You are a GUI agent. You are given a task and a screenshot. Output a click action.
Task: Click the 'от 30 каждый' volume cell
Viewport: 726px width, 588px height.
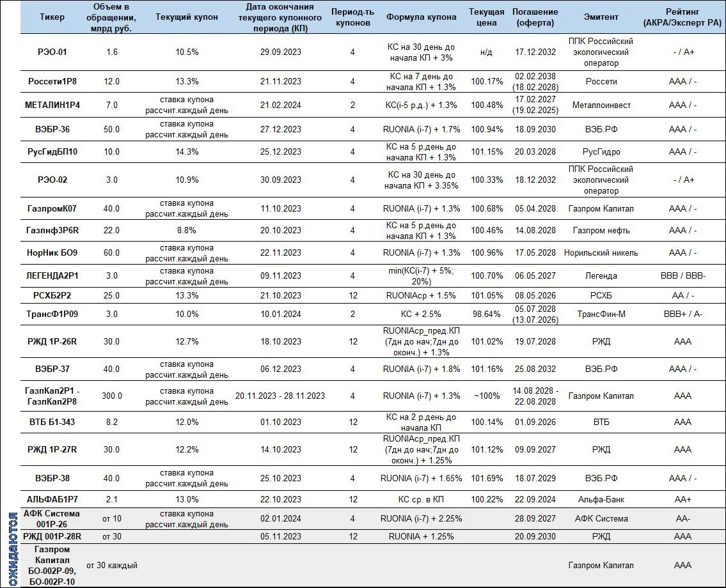pos(111,566)
